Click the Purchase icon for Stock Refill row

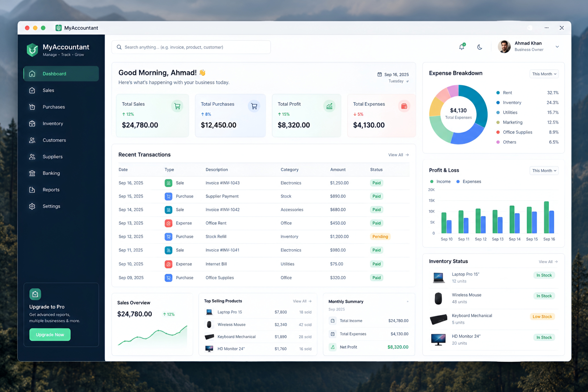coord(168,236)
